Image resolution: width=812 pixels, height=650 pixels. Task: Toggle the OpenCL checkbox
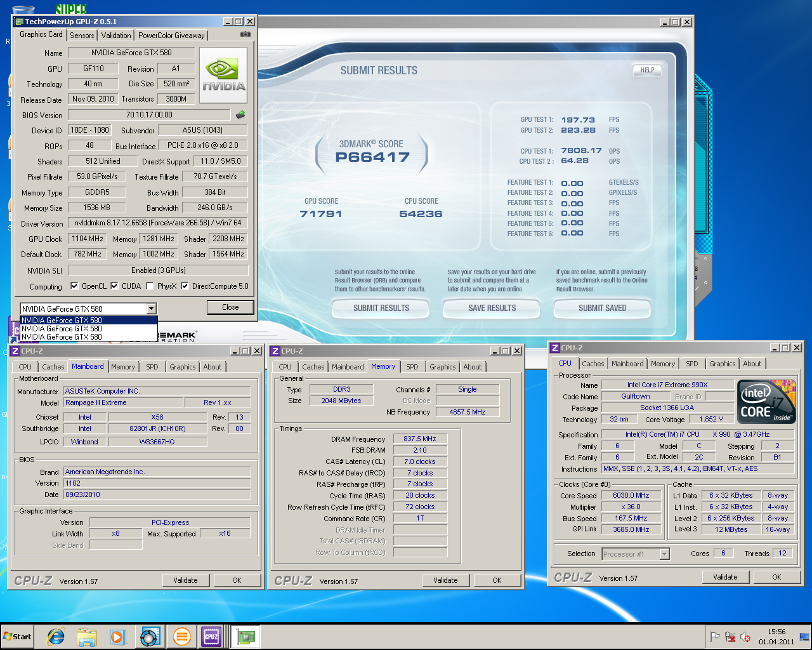[74, 286]
